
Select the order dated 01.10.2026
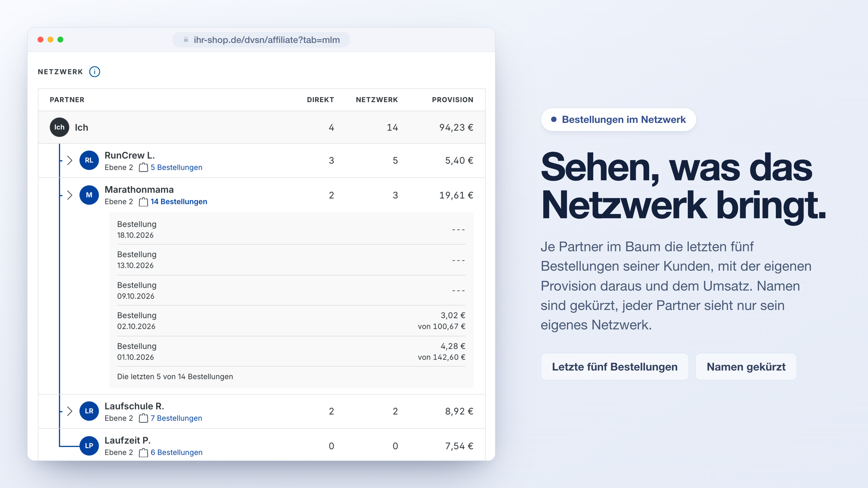291,351
